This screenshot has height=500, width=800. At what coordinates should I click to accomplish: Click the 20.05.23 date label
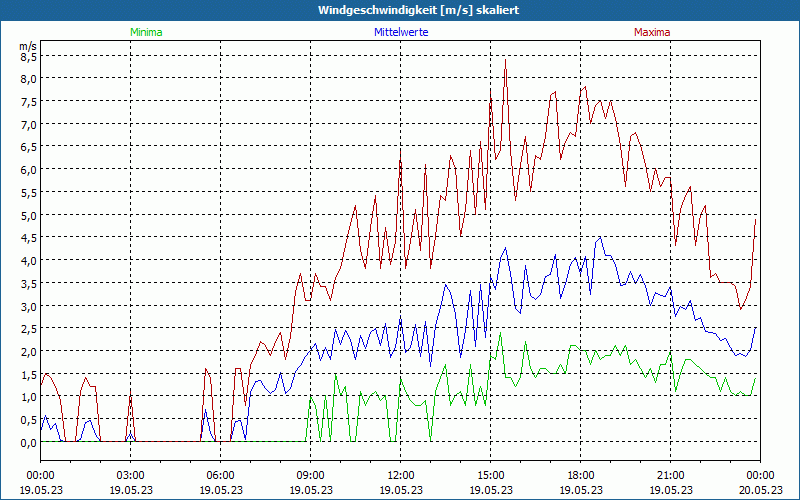click(x=761, y=490)
